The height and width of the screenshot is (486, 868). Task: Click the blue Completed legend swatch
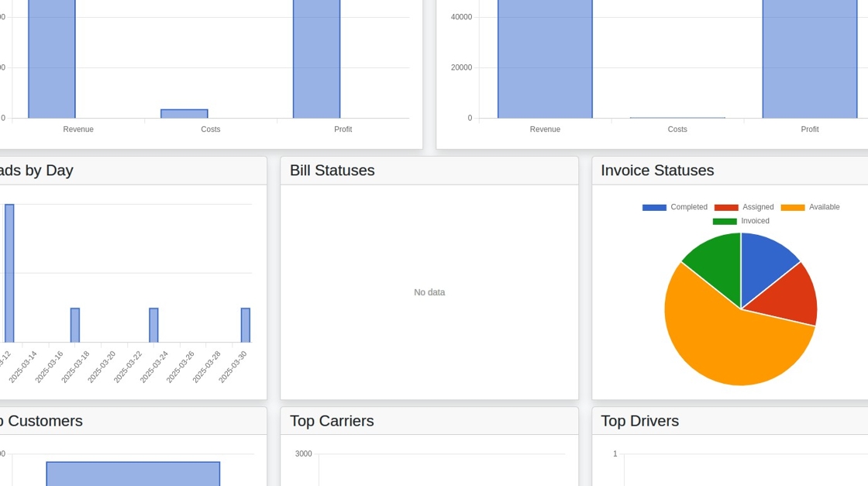tap(654, 208)
